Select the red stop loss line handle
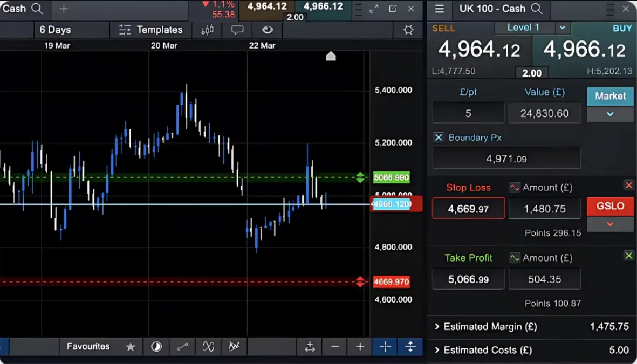637x364 pixels. coord(360,281)
